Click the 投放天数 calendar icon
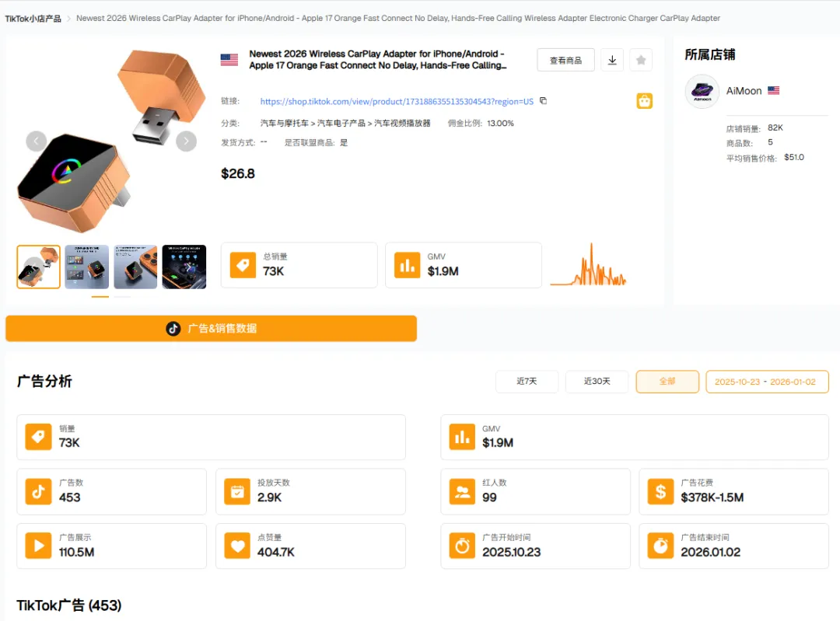Screen dimensions: 840x621 coord(237,491)
